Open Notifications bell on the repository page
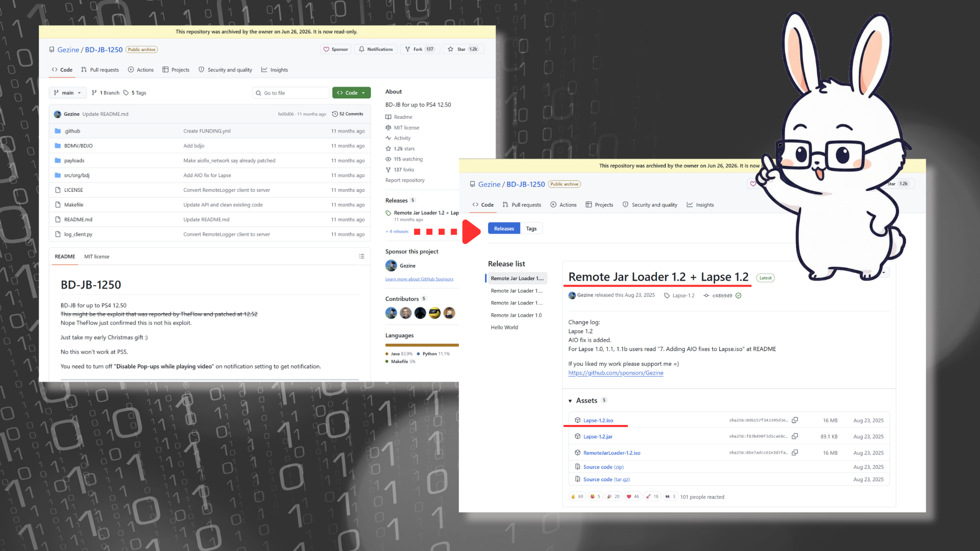The image size is (980, 551). pyautogui.click(x=376, y=49)
